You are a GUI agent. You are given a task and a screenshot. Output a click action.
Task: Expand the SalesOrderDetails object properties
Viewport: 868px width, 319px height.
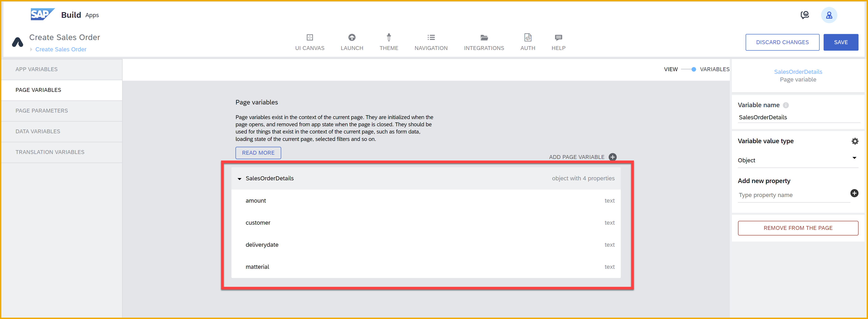pyautogui.click(x=239, y=178)
